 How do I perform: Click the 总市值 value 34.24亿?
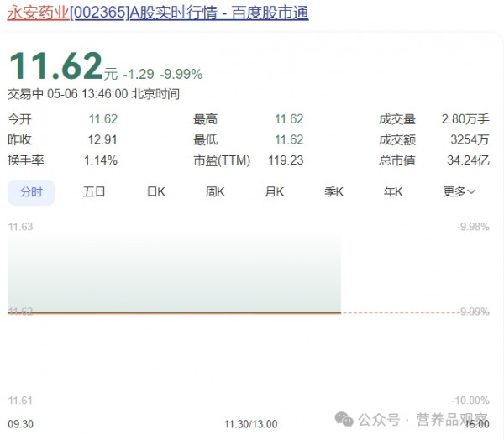[469, 160]
